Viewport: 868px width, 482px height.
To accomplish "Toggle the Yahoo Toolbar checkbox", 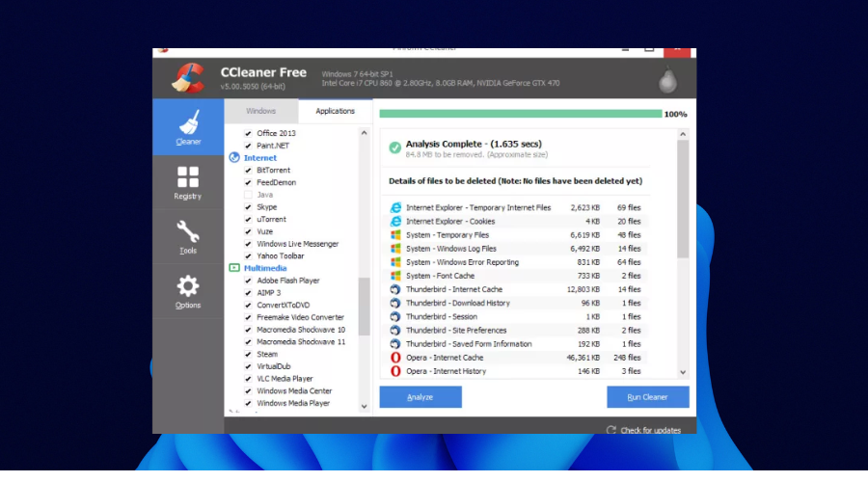I will pos(248,256).
